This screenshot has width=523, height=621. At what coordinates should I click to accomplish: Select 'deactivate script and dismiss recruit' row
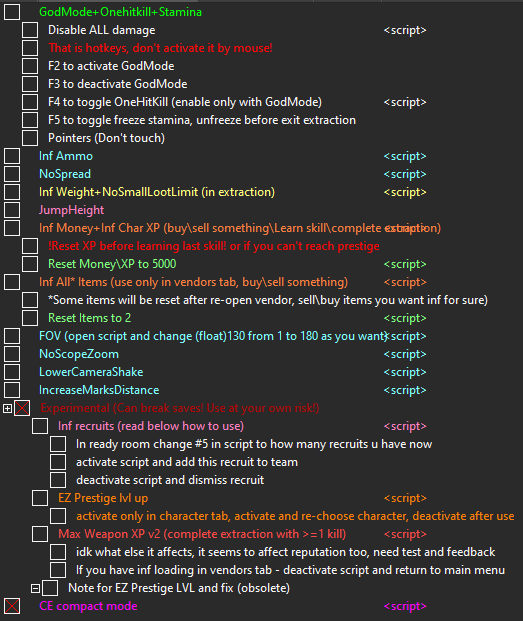tap(170, 480)
